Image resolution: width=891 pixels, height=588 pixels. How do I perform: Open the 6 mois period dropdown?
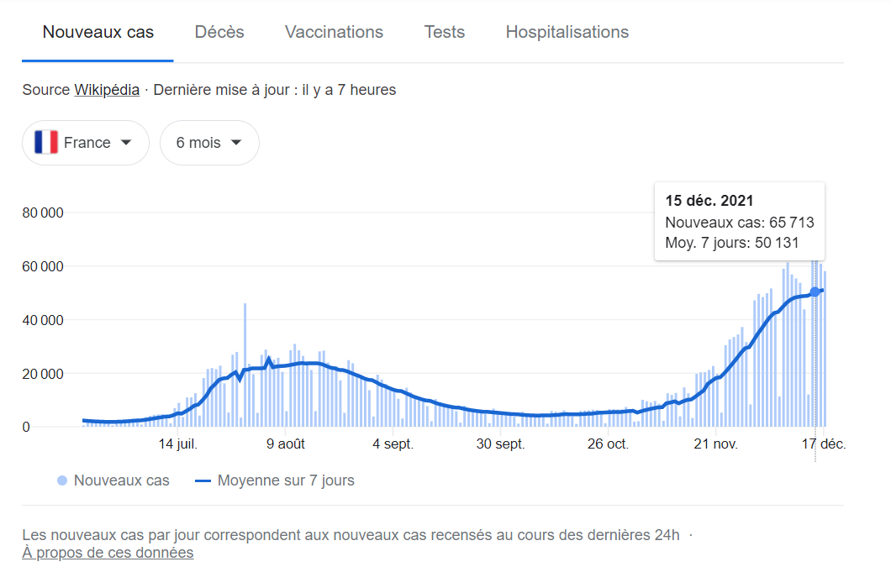(x=198, y=143)
